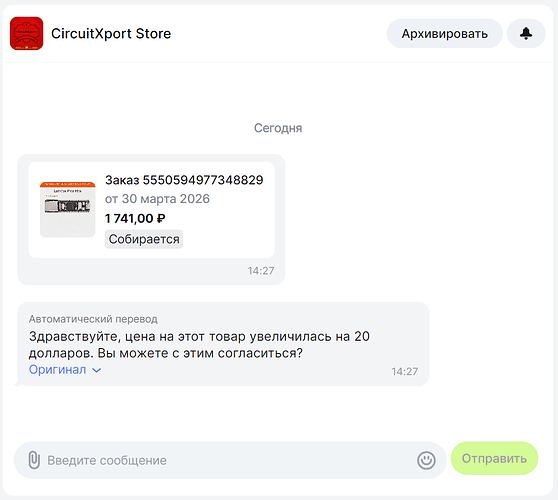Click the Отправить send button

[494, 458]
